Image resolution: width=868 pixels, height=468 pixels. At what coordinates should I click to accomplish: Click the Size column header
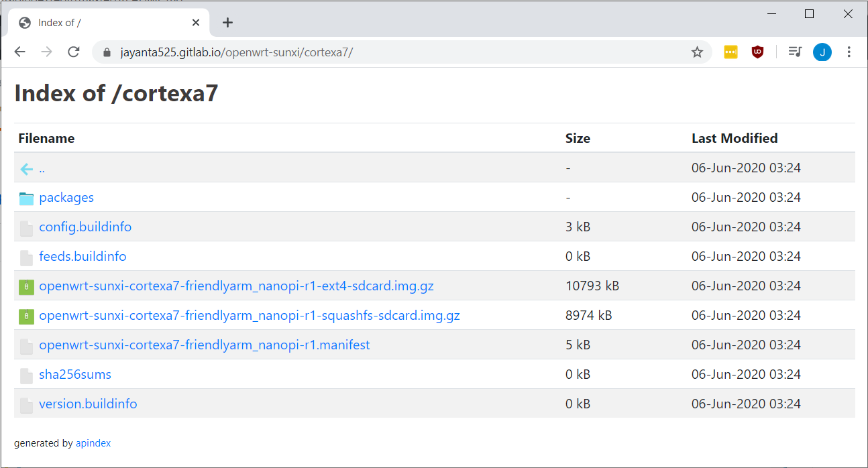578,138
